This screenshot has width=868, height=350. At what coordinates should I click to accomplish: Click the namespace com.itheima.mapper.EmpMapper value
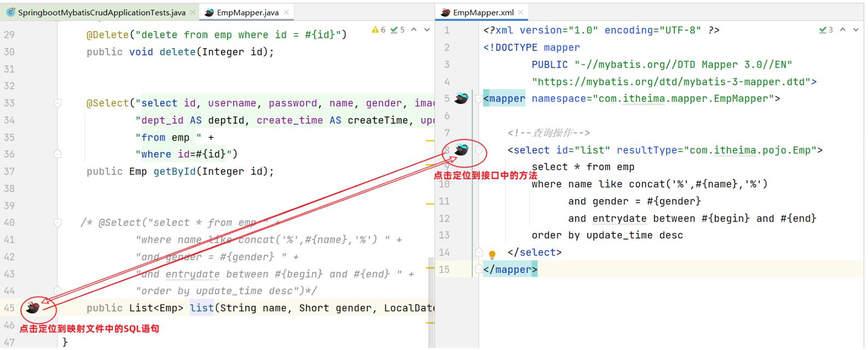coord(684,98)
